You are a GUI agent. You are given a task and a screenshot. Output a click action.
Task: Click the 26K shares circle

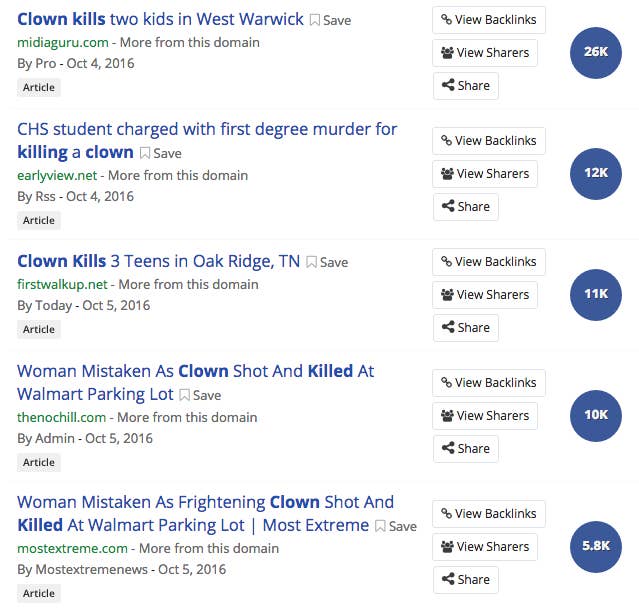point(595,53)
